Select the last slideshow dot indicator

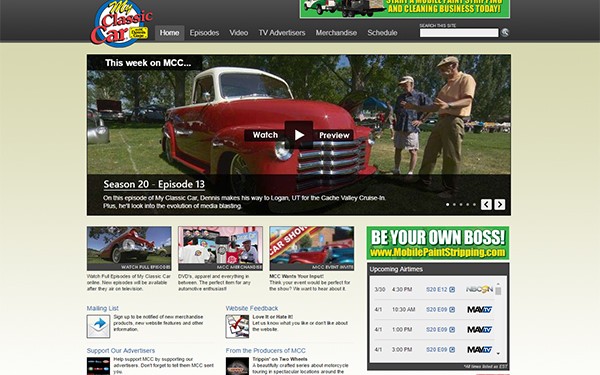(x=474, y=205)
